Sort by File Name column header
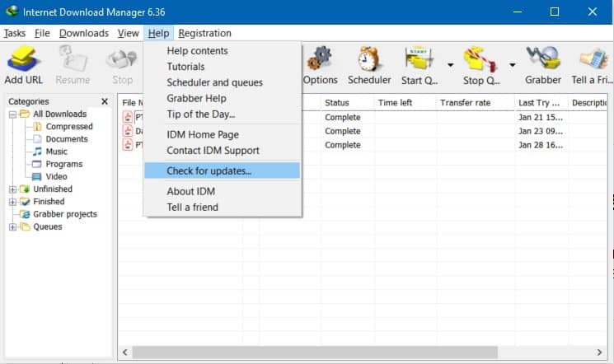The image size is (614, 364). 132,103
